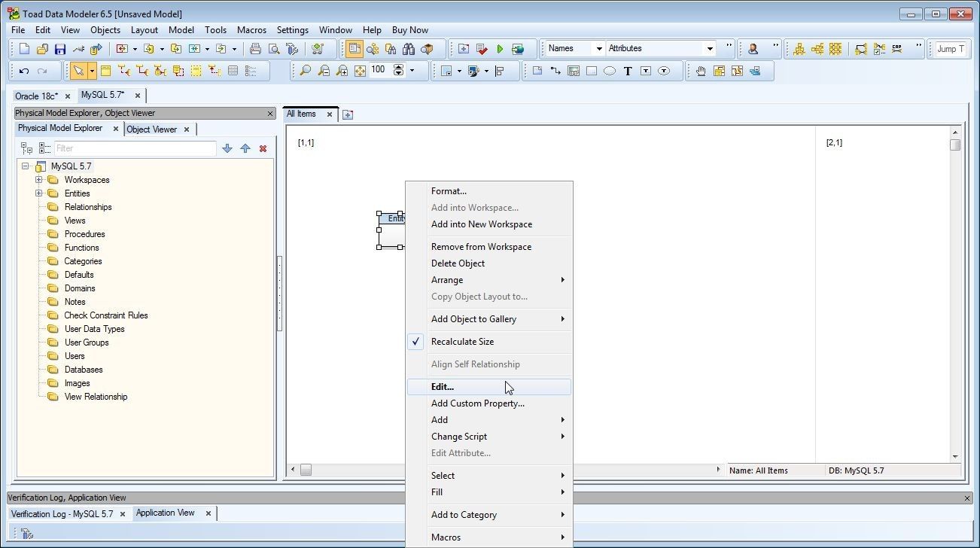Click the Zoom Out magnifier icon
The height and width of the screenshot is (548, 980).
324,71
